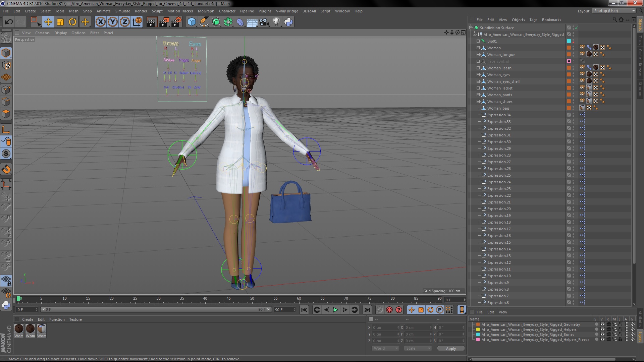Image resolution: width=644 pixels, height=362 pixels.
Task: Expand the Woman object node
Action: (478, 48)
